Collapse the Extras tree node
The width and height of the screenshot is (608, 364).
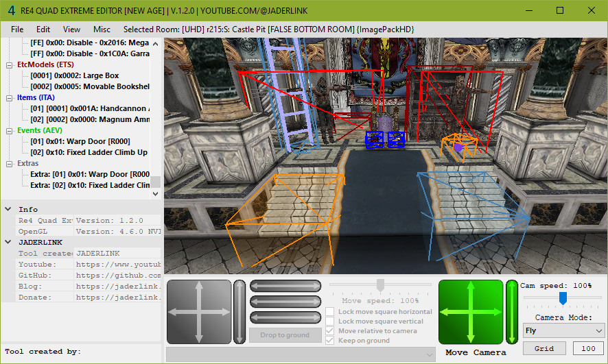9,164
